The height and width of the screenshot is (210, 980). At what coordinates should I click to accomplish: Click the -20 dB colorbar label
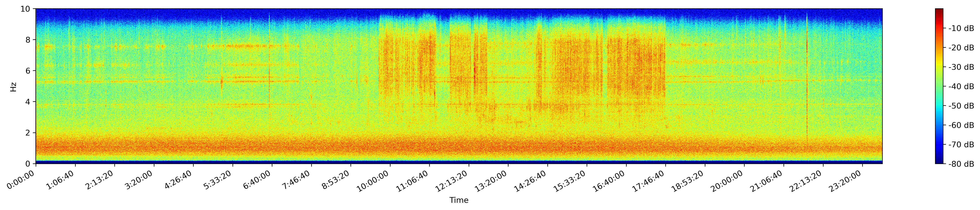point(961,48)
